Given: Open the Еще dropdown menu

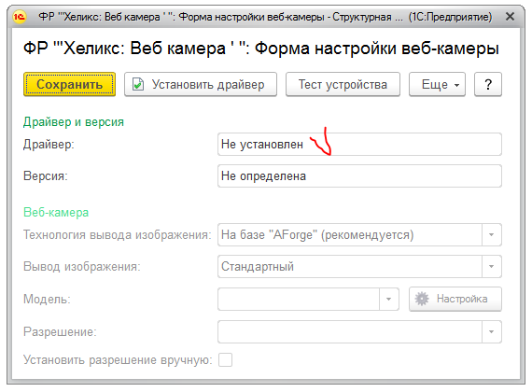Looking at the screenshot, I should [x=437, y=84].
